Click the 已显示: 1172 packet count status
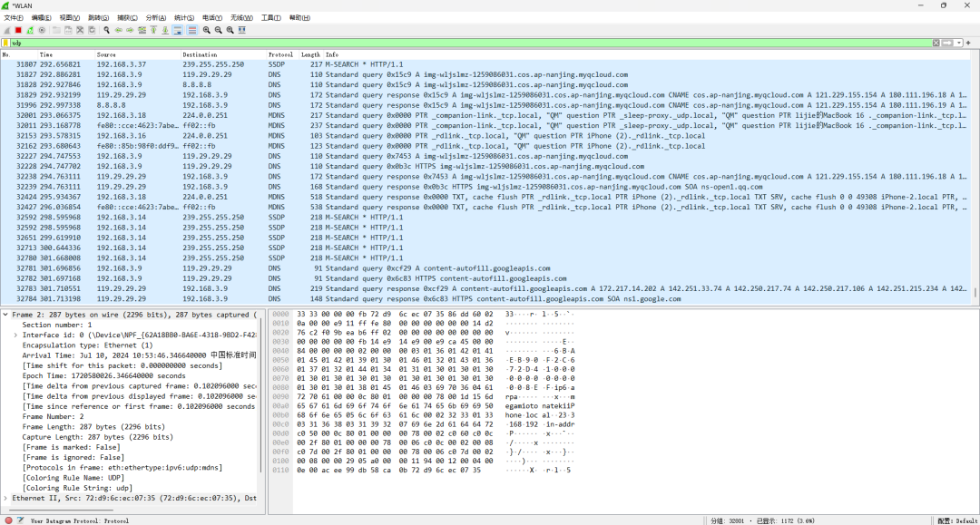The width and height of the screenshot is (980, 525). 786,520
